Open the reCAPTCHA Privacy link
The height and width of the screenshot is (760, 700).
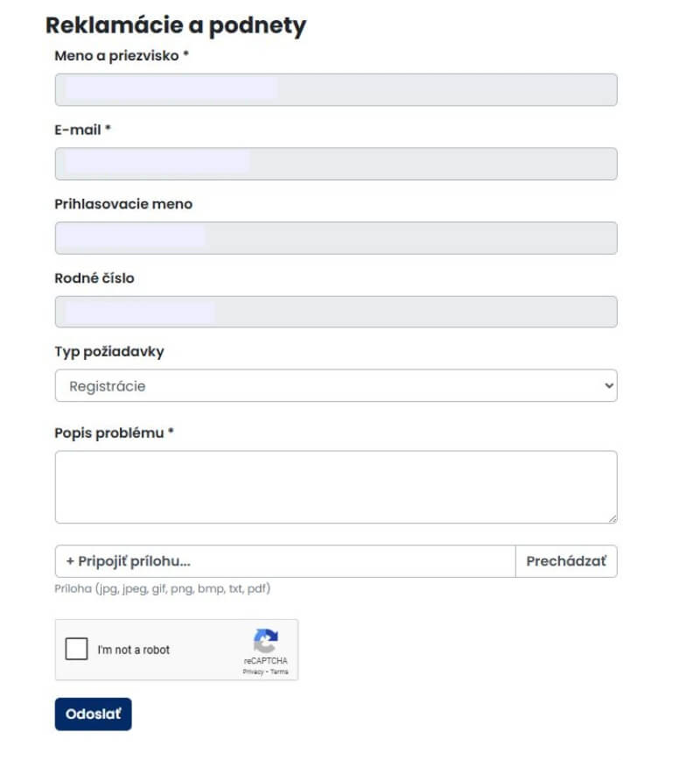(254, 672)
